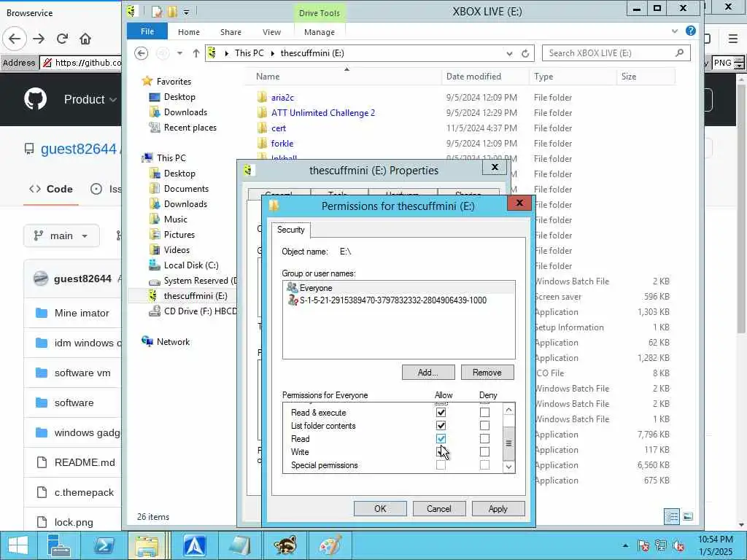Click the New folder quick access icon
The height and width of the screenshot is (560, 747).
172,12
